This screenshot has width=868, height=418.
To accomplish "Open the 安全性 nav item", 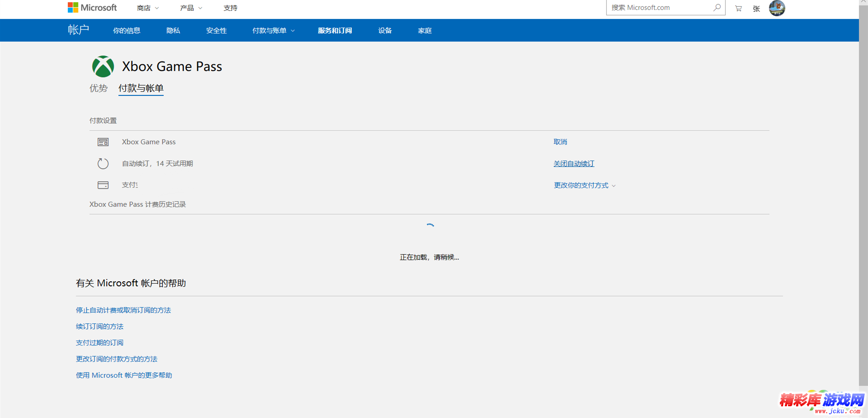I will (217, 31).
